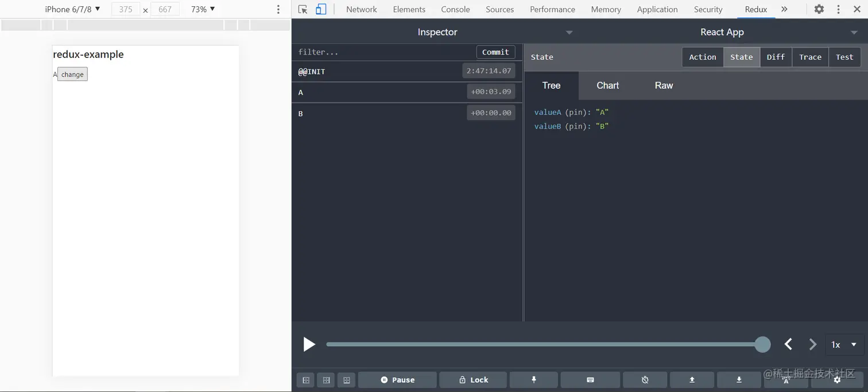Switch to the Network tab
Image resolution: width=868 pixels, height=392 pixels.
tap(362, 9)
